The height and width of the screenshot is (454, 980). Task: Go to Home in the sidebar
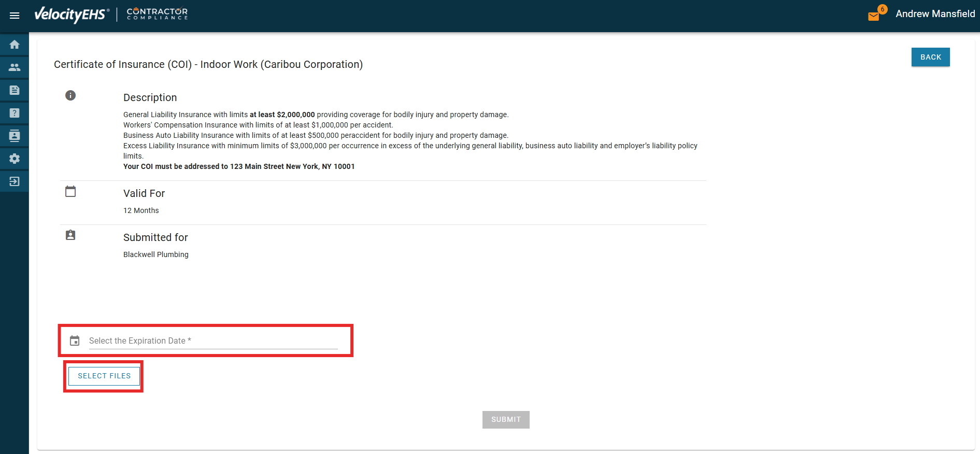point(15,45)
